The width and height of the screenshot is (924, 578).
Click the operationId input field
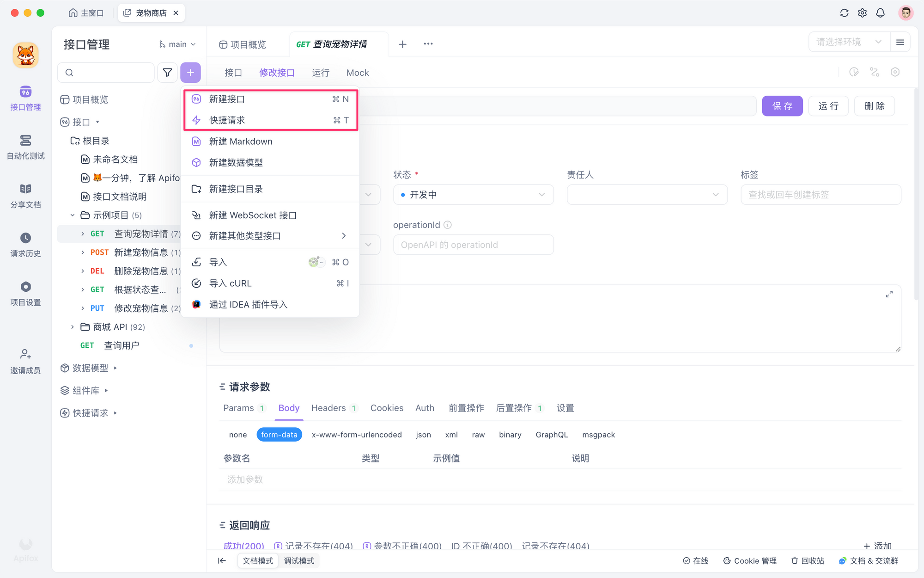474,245
